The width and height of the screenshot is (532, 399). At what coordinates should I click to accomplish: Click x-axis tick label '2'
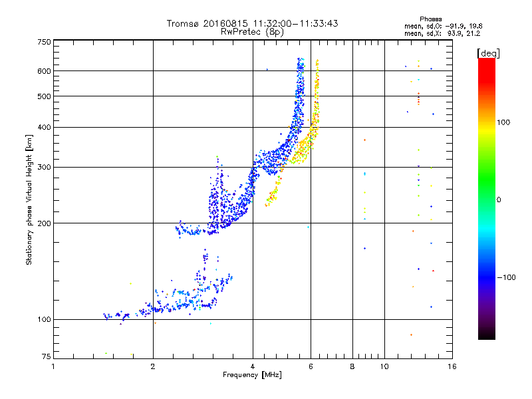point(153,366)
